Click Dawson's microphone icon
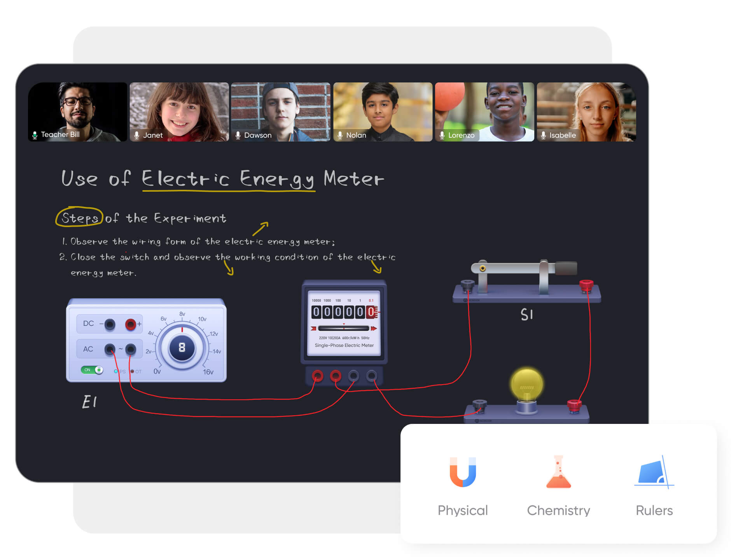Viewport: 731px width, 560px height. point(238,135)
